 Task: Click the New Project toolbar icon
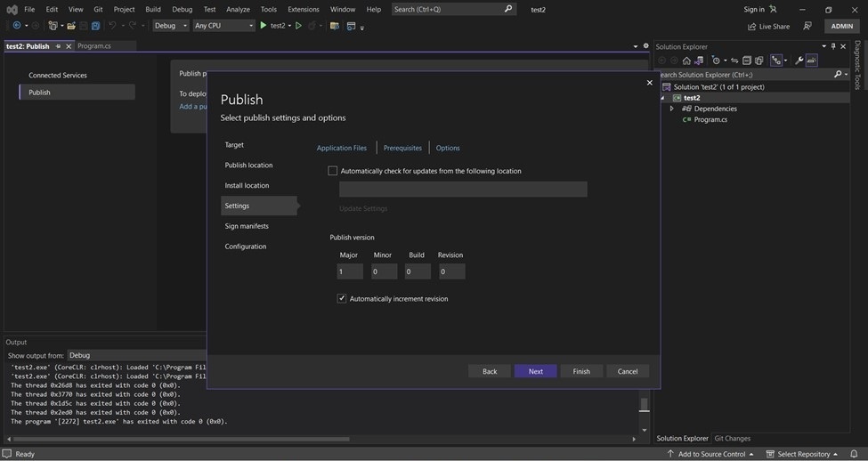(53, 26)
